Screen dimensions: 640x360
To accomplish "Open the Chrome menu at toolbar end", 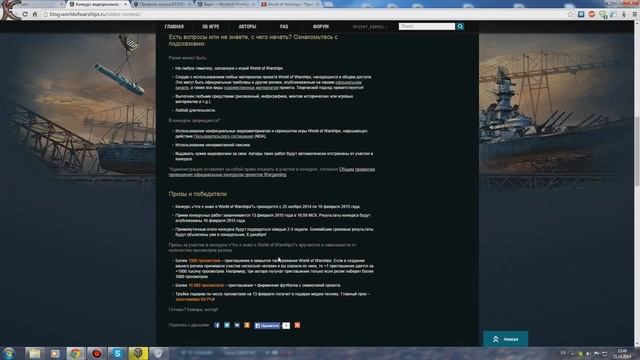I will pyautogui.click(x=635, y=14).
